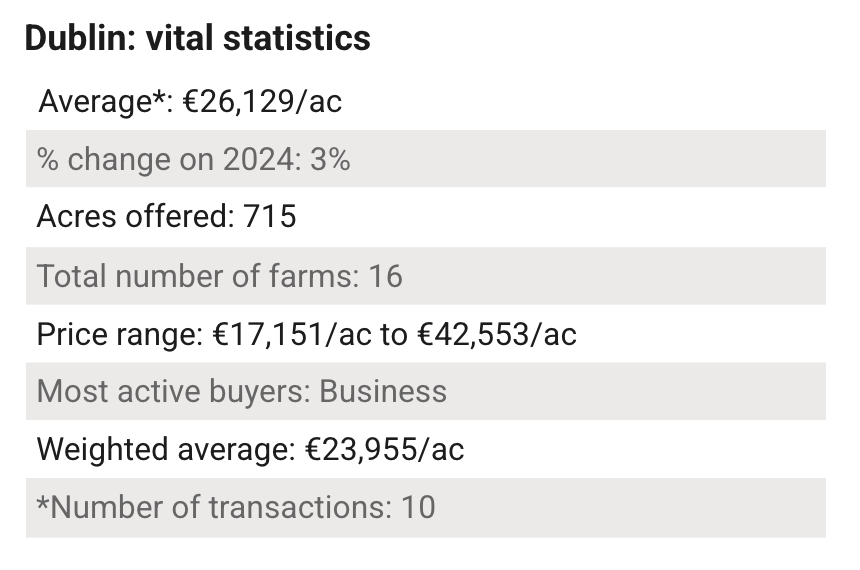Image resolution: width=860 pixels, height=570 pixels.
Task: Click the 'Average' label text
Action: [95, 101]
